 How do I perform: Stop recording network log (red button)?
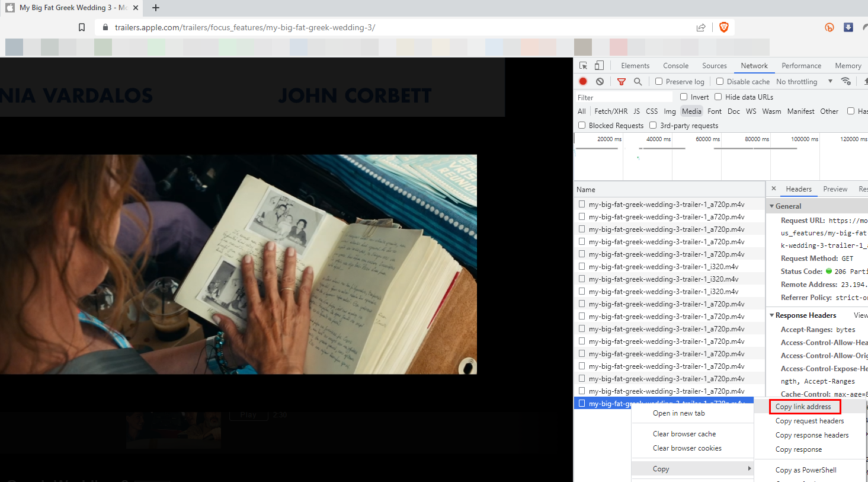pyautogui.click(x=583, y=81)
